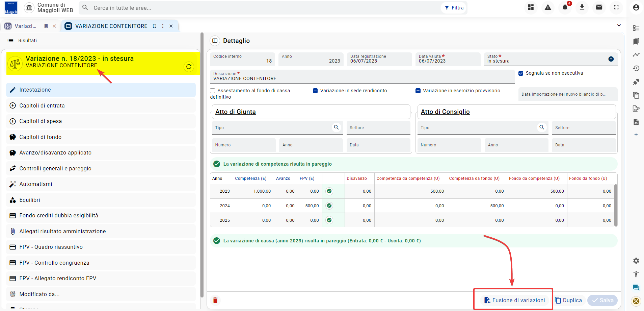
Task: Open Capitoli di fondo section
Action: click(x=101, y=137)
